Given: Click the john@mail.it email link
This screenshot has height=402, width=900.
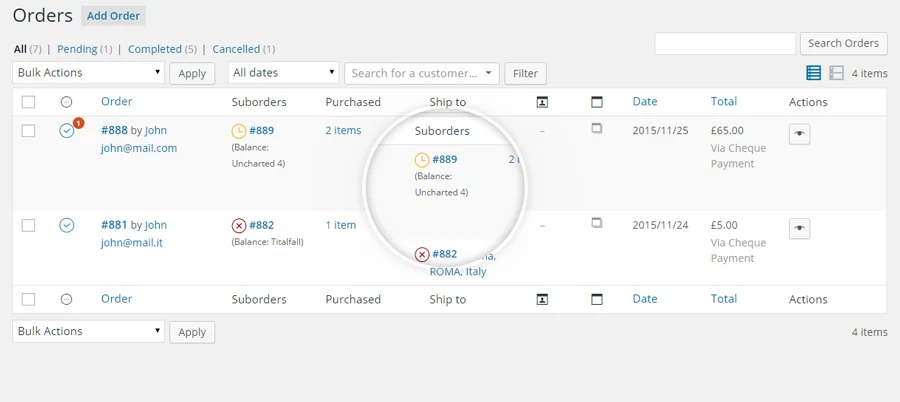Looking at the screenshot, I should [x=131, y=243].
